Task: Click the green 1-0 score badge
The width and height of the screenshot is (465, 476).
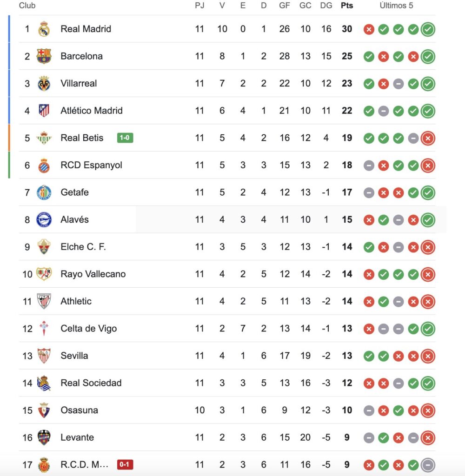Action: click(x=125, y=138)
